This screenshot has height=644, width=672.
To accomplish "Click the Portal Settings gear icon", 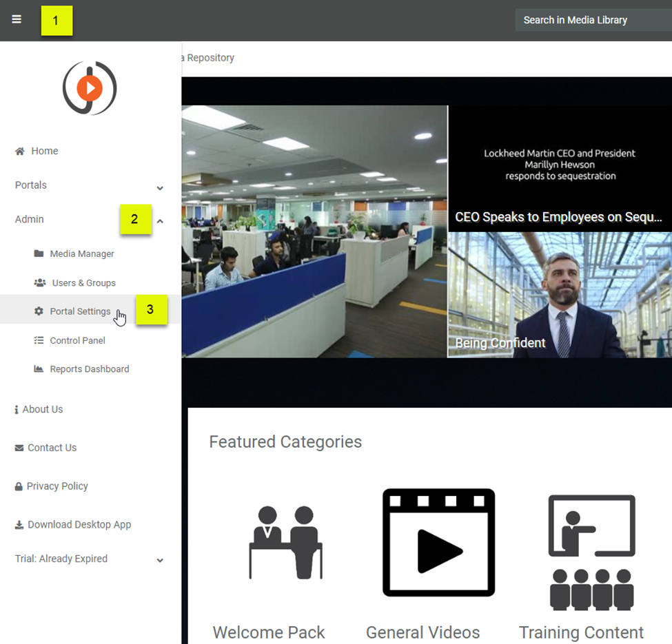I will [39, 311].
